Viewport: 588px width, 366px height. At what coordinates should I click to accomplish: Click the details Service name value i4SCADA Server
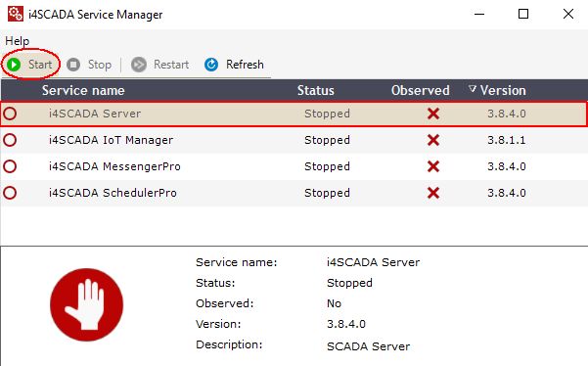(373, 262)
